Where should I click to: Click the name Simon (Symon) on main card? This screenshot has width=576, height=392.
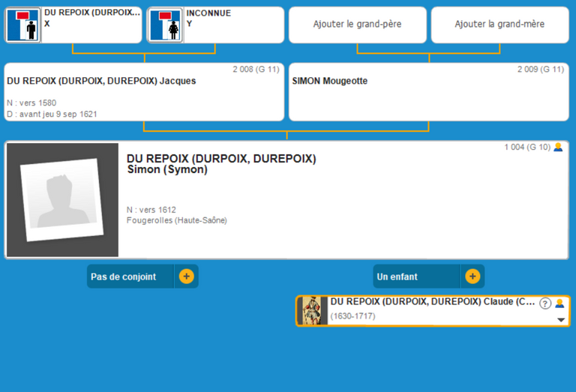[x=167, y=169]
